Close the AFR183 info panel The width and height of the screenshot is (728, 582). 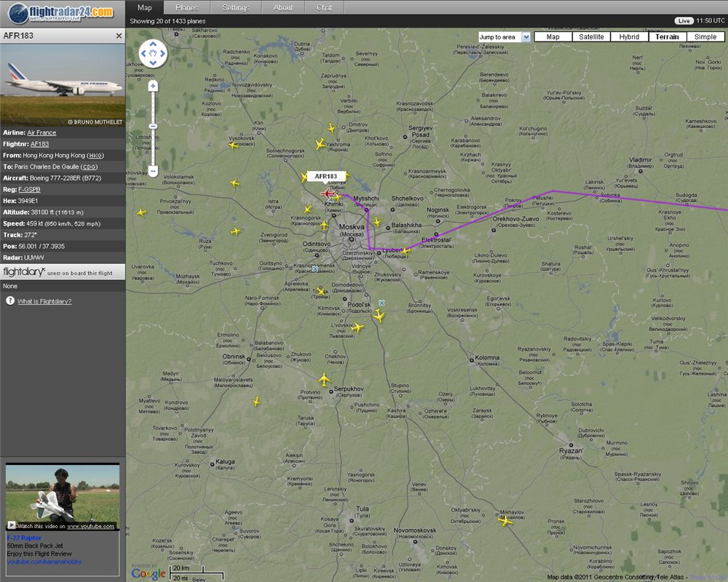click(119, 36)
